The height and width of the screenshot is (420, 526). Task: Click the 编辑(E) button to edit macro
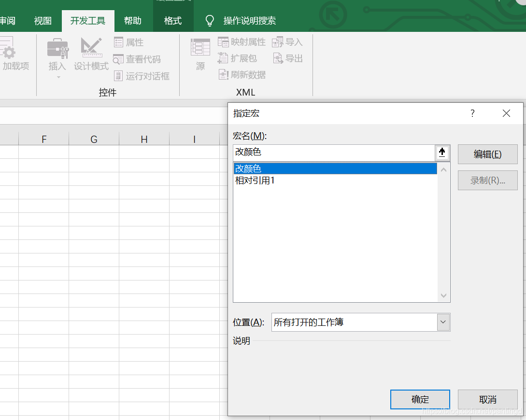pyautogui.click(x=487, y=154)
